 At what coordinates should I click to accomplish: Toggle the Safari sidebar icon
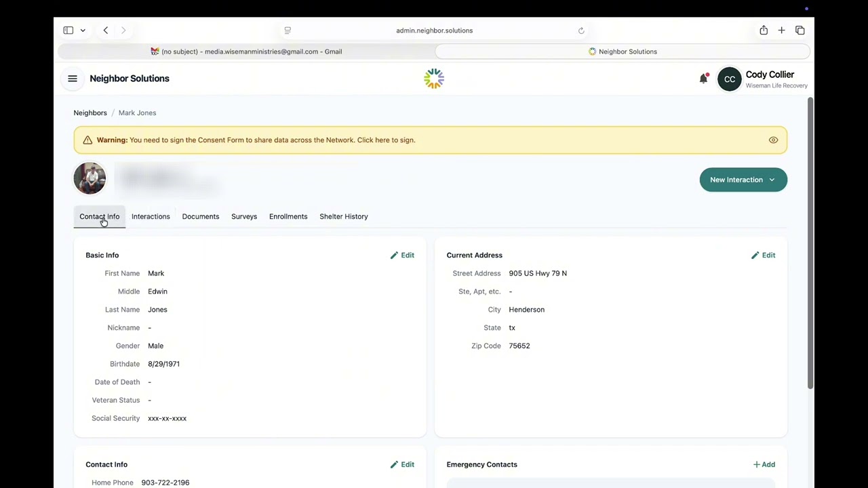[68, 30]
